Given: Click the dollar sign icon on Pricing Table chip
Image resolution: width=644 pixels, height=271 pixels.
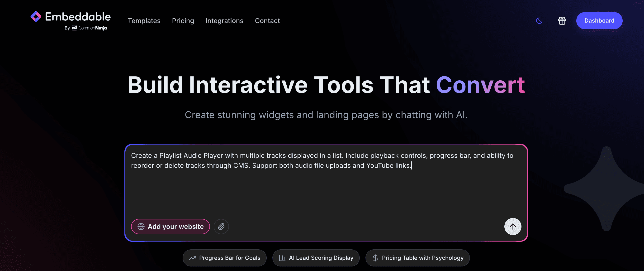Looking at the screenshot, I should [x=375, y=258].
